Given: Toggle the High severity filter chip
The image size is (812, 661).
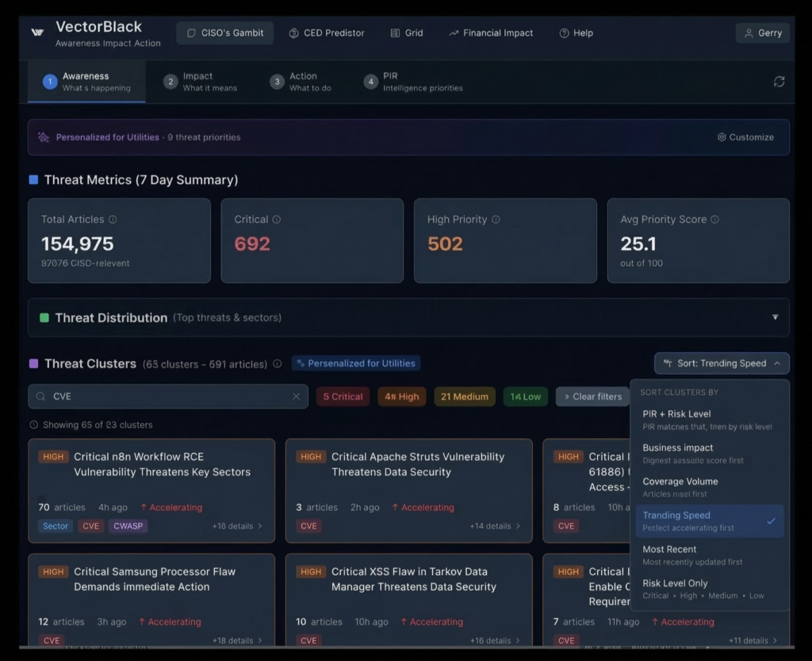Looking at the screenshot, I should [401, 397].
